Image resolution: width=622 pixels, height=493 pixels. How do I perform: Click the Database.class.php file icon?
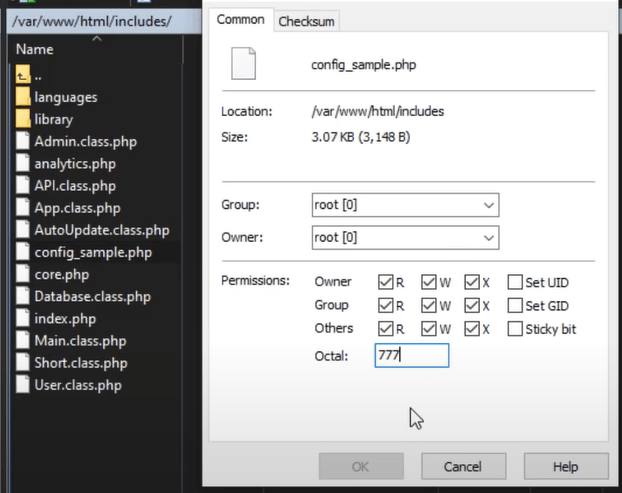[24, 297]
